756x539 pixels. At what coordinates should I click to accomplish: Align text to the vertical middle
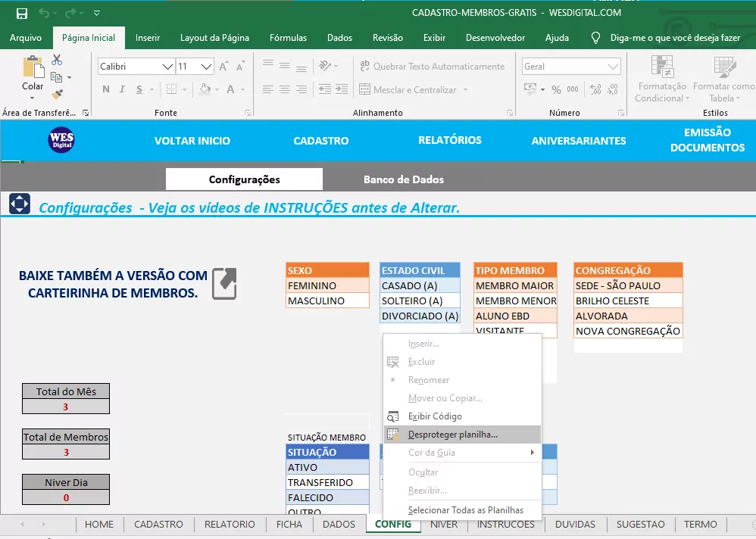tap(285, 66)
